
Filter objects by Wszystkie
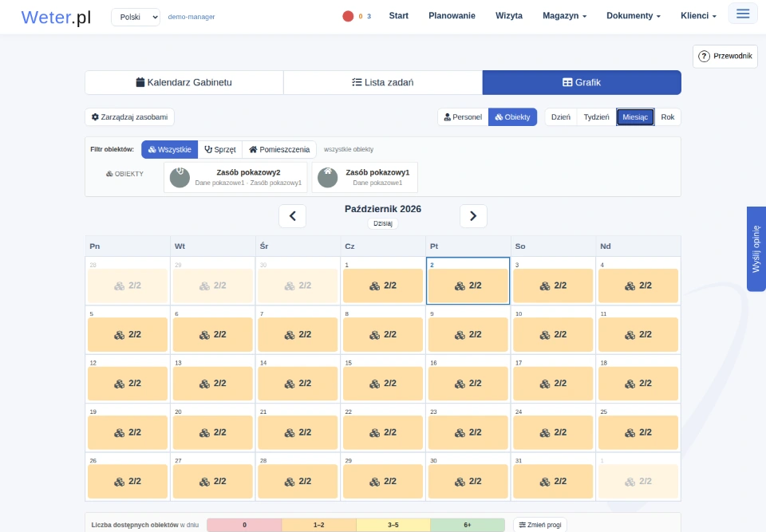pyautogui.click(x=169, y=149)
